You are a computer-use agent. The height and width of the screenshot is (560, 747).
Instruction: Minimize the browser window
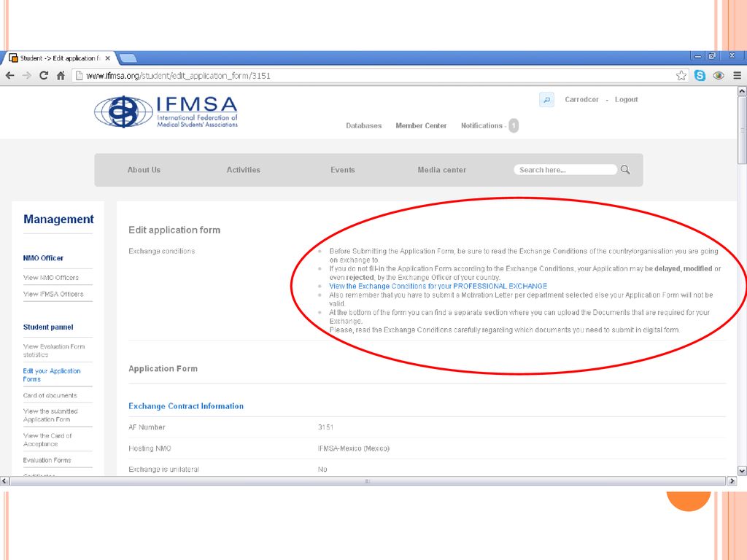pyautogui.click(x=697, y=56)
